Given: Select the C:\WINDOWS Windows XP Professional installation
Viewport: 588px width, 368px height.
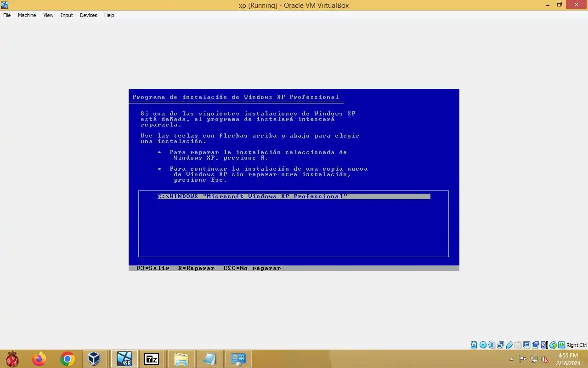Looking at the screenshot, I should pos(294,196).
